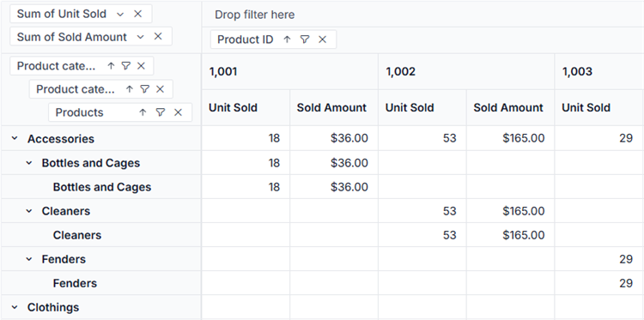Screen dimensions: 644x320
Task: Open filter for Product ID field
Action: point(304,39)
